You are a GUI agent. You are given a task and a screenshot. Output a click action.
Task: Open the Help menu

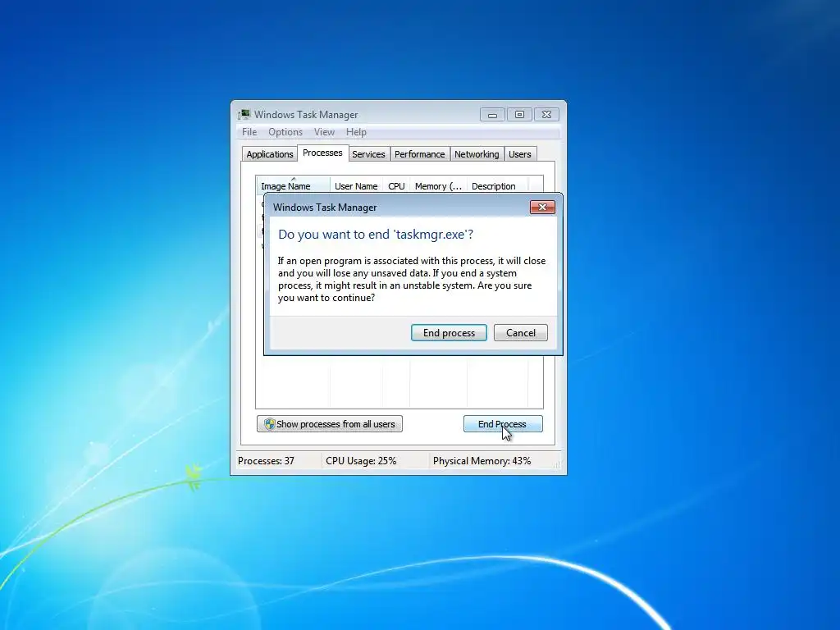356,132
